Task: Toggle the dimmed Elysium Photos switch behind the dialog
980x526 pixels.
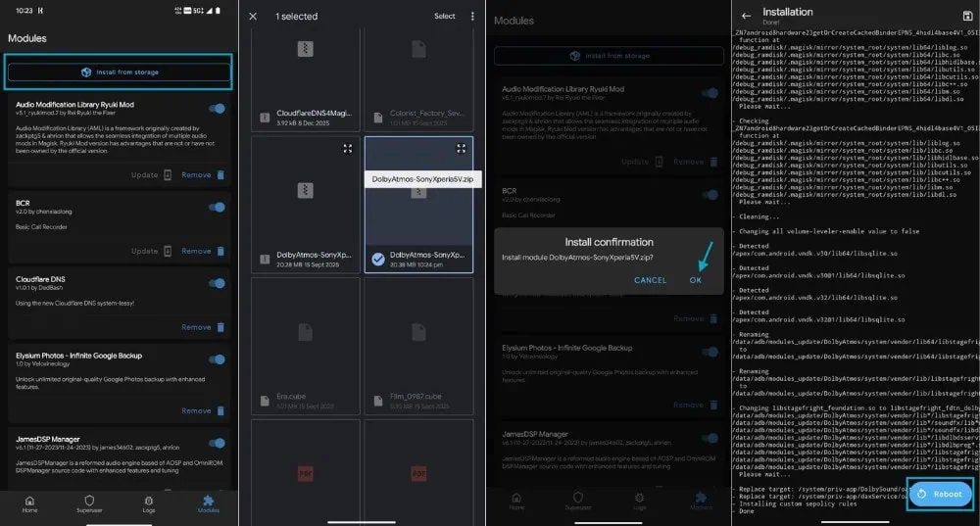Action: [x=710, y=353]
